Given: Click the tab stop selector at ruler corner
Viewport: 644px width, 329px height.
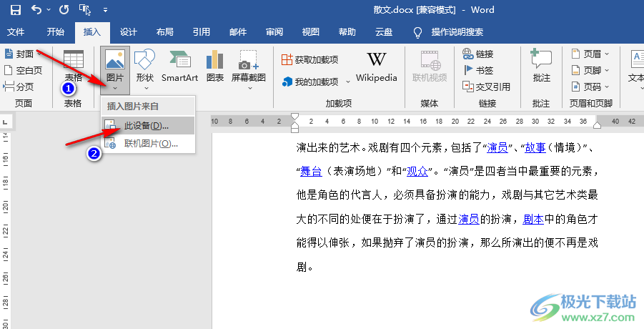Looking at the screenshot, I should 6,122.
